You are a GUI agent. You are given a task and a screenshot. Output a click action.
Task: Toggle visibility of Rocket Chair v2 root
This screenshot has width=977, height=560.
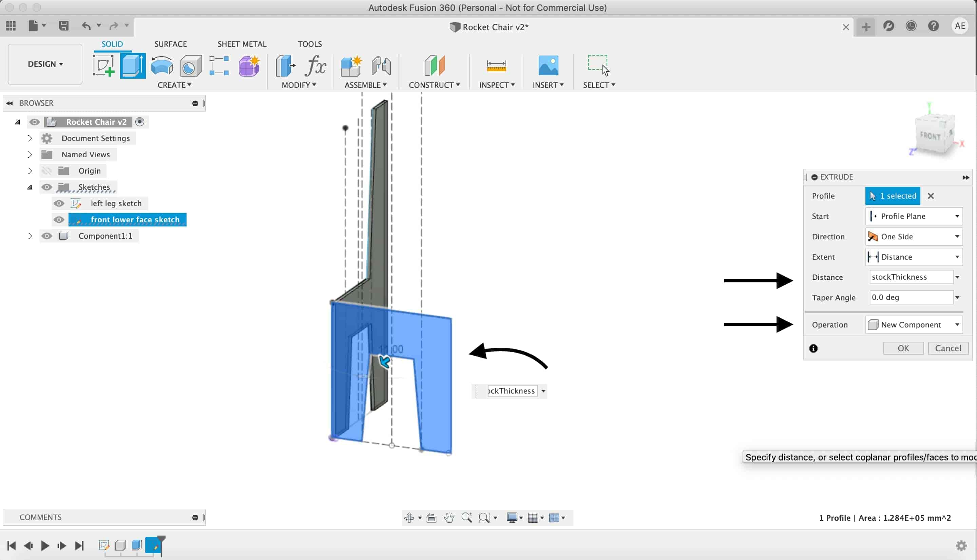tap(34, 122)
